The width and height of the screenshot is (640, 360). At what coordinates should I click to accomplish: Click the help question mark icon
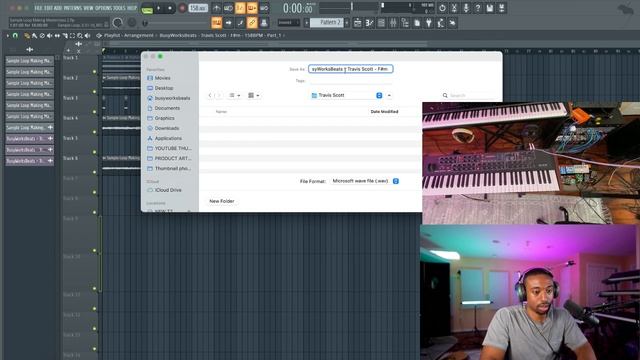pyautogui.click(x=478, y=8)
